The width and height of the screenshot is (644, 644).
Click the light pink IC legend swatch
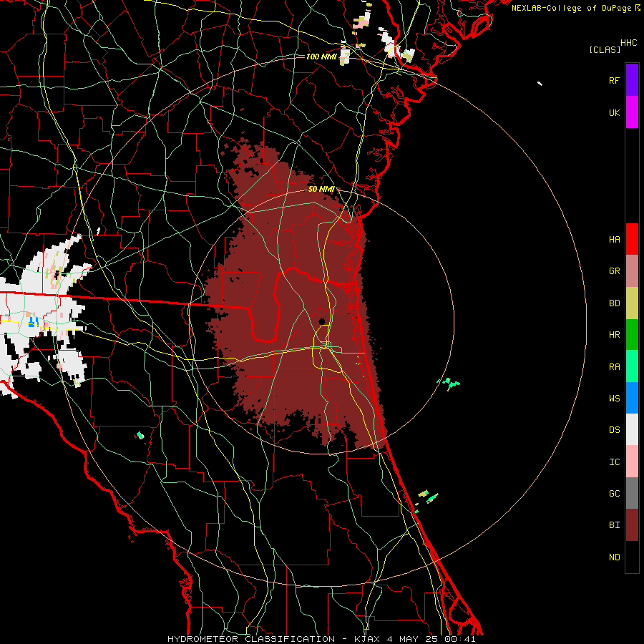[x=632, y=462]
